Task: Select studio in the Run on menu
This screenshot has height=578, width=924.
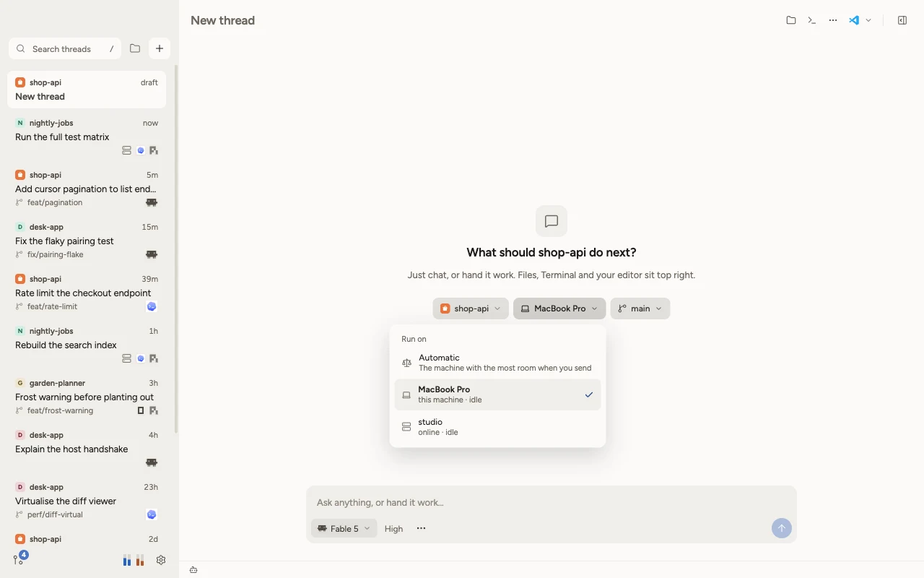Action: click(497, 427)
